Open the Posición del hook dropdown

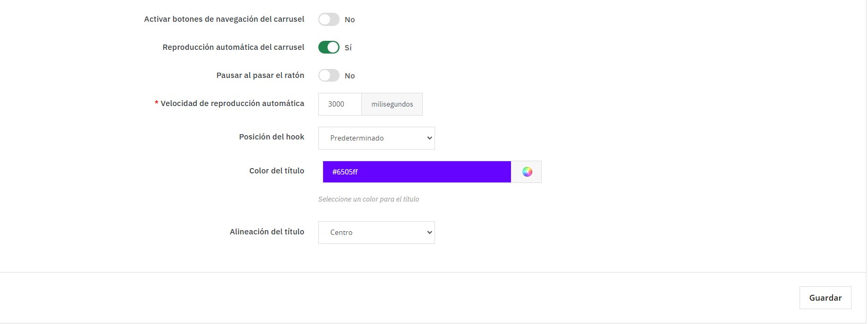pos(377,138)
